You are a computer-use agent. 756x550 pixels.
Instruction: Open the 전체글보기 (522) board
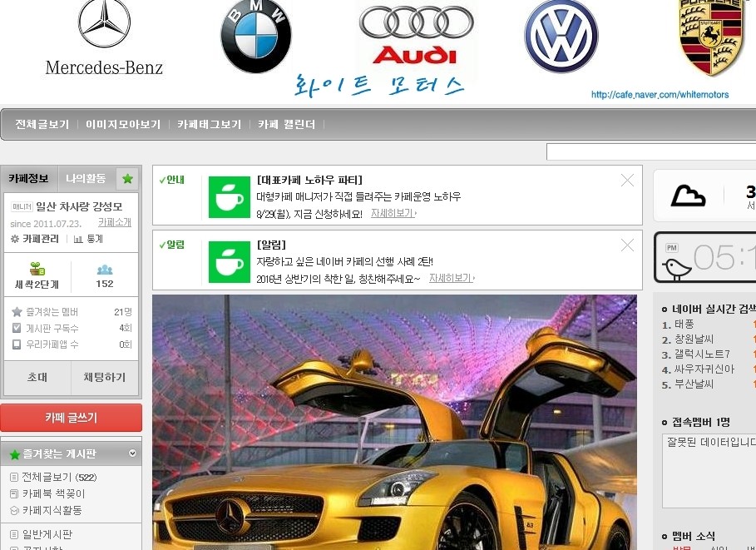point(59,477)
